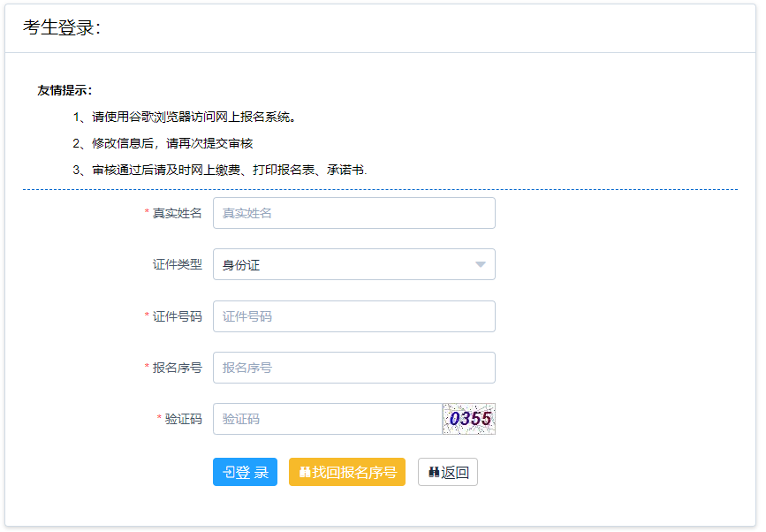The width and height of the screenshot is (766, 532).
Task: Click the login arrow icon on 登录 button
Action: [228, 472]
